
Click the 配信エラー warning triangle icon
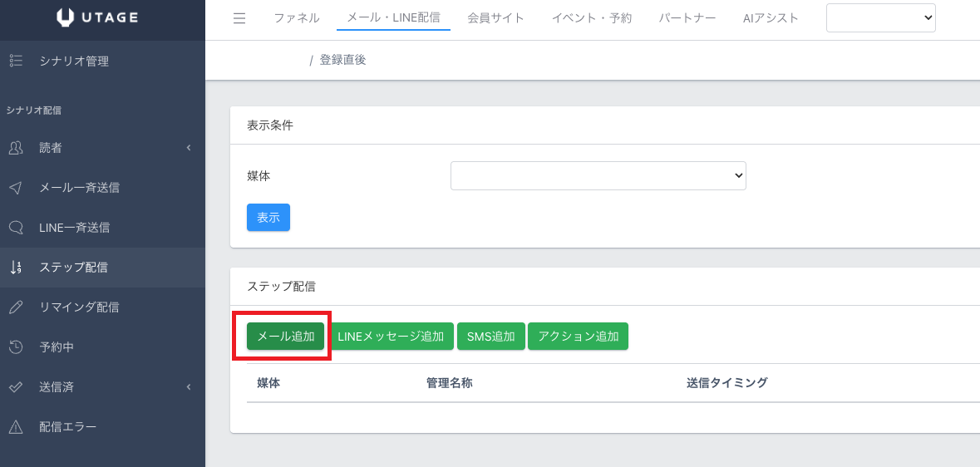[17, 427]
